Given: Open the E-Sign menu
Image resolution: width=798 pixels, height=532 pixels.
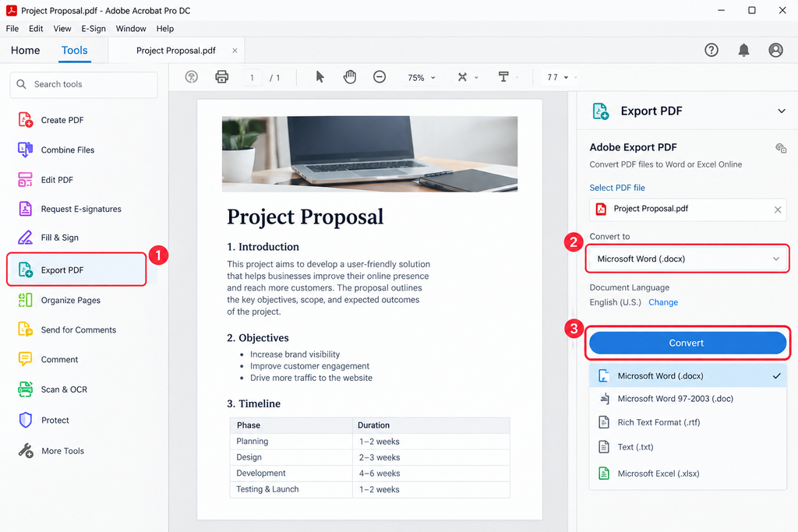Looking at the screenshot, I should [94, 29].
